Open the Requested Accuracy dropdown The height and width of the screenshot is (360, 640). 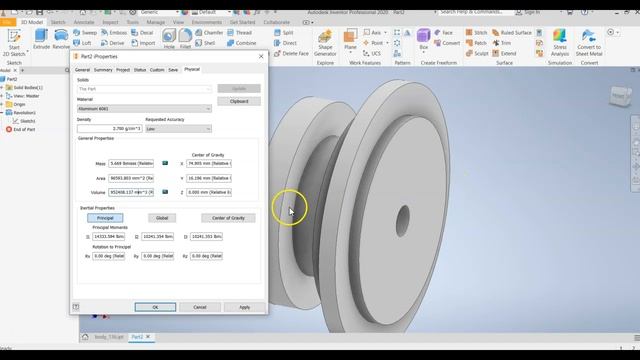[x=178, y=129]
